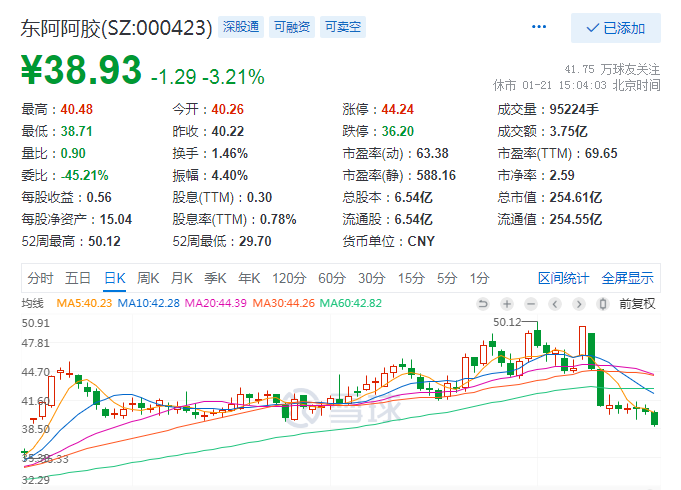Click the 均线 label
This screenshot has width=681, height=490.
33,303
